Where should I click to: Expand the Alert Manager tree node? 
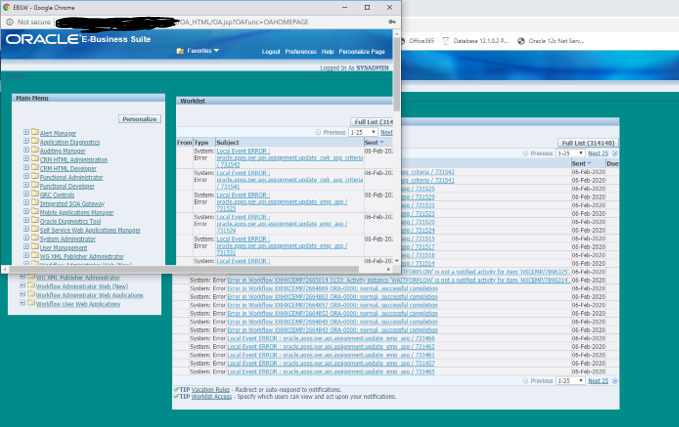pos(26,132)
